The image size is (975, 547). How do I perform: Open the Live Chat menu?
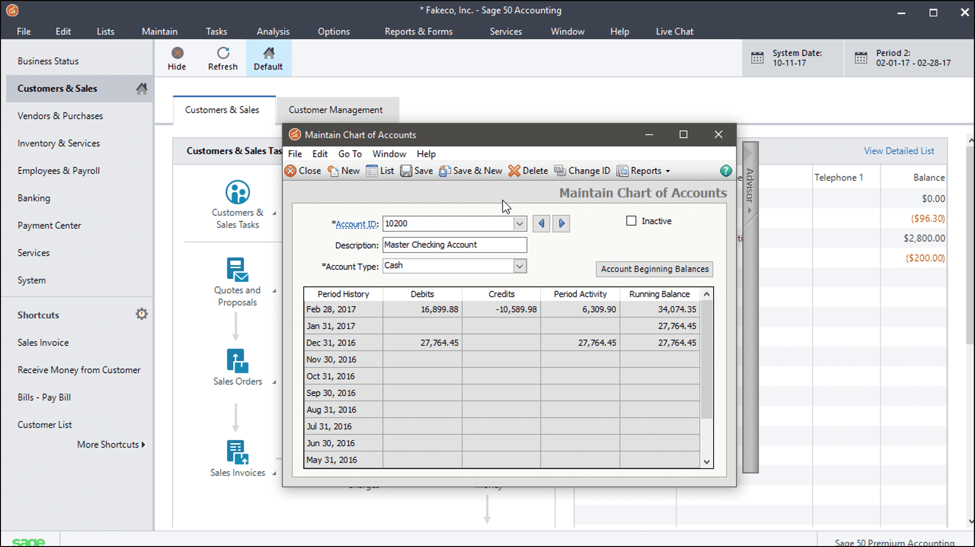click(x=674, y=31)
